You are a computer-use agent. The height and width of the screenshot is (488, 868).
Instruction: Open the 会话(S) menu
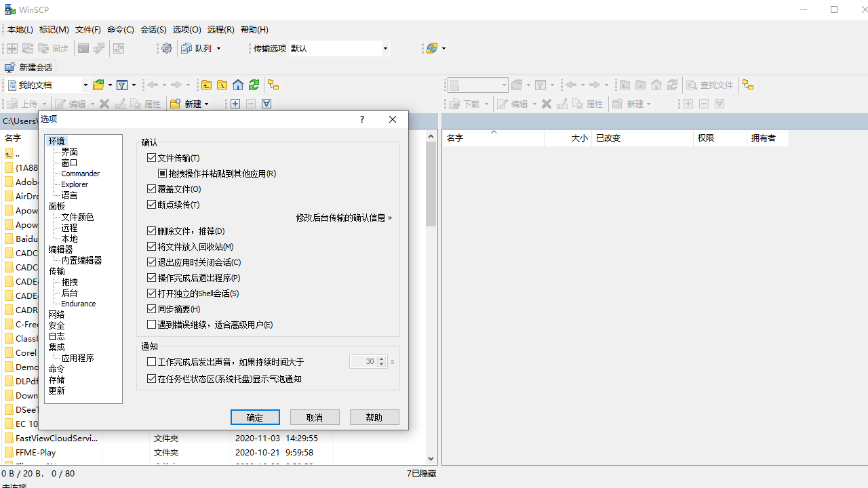(153, 29)
